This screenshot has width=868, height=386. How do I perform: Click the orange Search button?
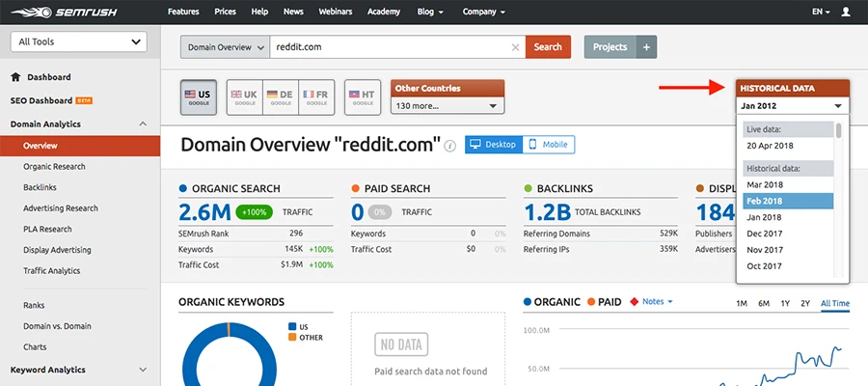pos(548,47)
